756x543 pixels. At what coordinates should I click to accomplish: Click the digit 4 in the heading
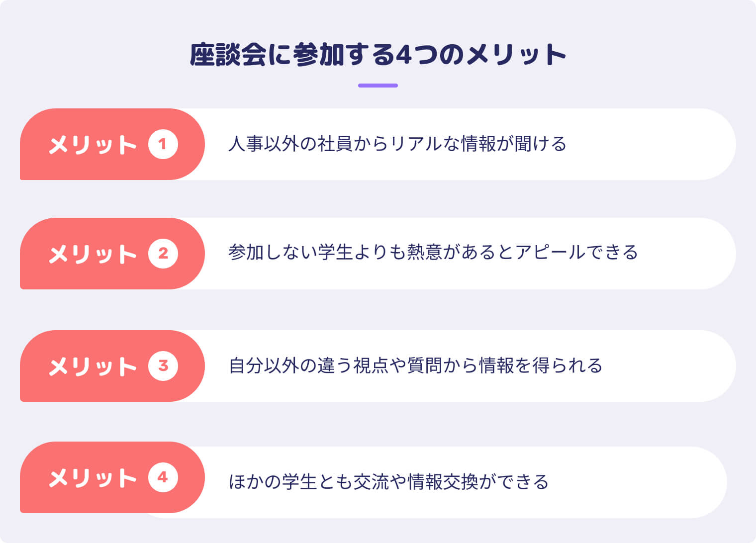pos(403,55)
